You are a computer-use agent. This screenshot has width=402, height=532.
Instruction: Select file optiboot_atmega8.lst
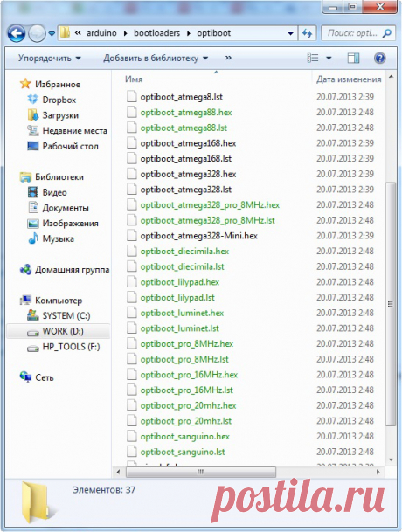181,97
